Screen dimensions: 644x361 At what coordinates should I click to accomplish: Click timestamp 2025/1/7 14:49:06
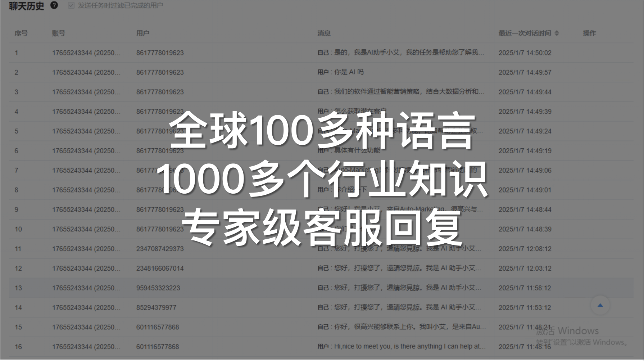click(x=525, y=170)
